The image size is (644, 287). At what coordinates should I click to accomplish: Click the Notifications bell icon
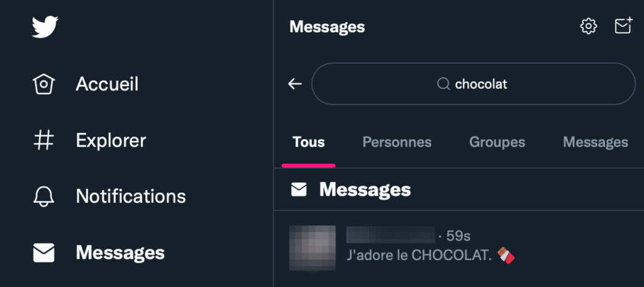tap(43, 196)
